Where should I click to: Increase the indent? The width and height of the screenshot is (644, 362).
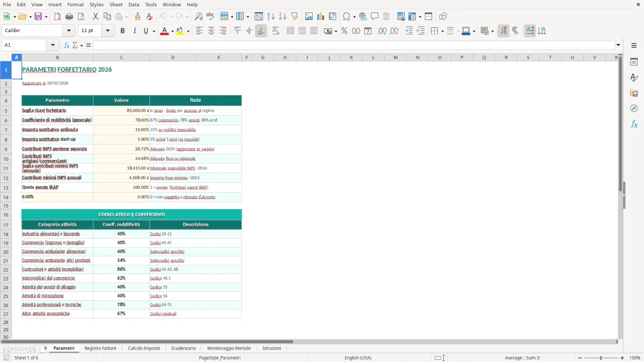pyautogui.click(x=409, y=31)
